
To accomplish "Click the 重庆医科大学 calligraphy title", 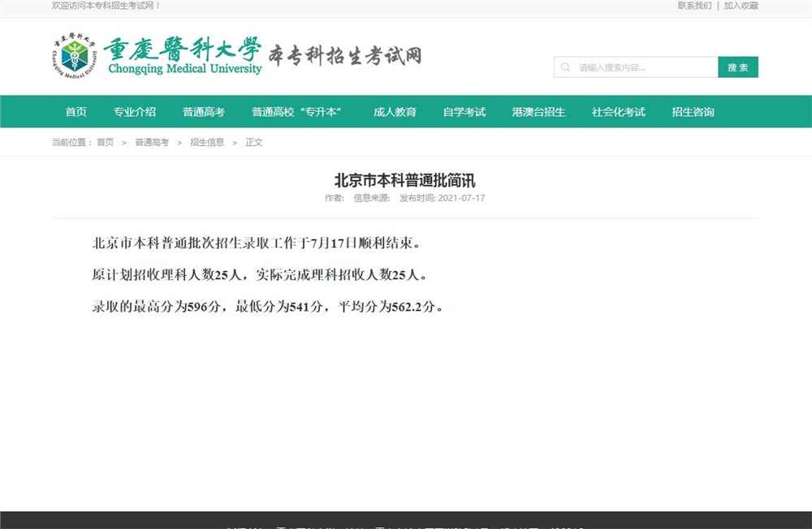I will click(x=183, y=49).
